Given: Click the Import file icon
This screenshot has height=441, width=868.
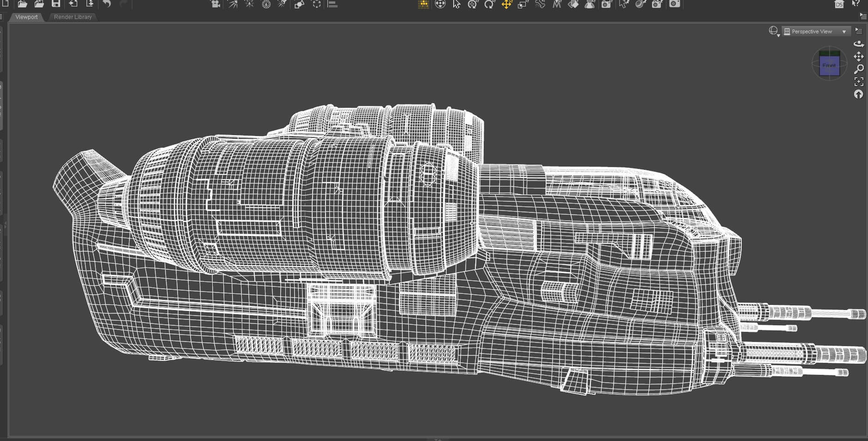Looking at the screenshot, I should tap(73, 4).
